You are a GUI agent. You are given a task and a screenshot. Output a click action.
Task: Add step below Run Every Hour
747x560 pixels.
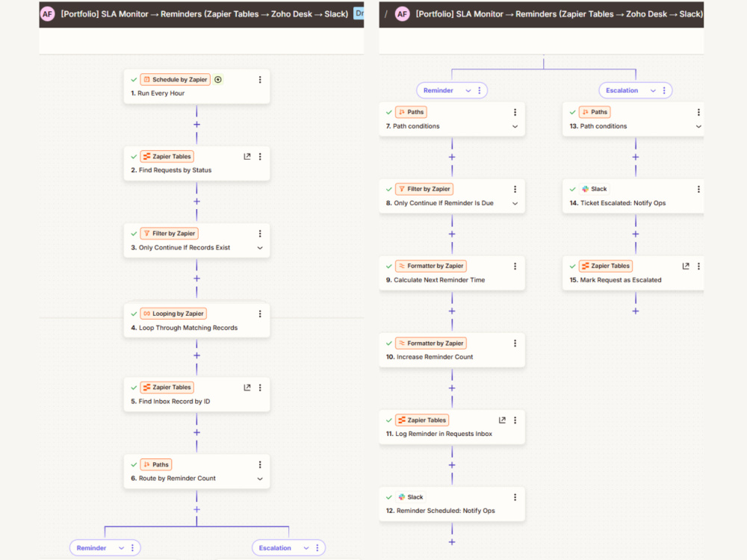196,124
